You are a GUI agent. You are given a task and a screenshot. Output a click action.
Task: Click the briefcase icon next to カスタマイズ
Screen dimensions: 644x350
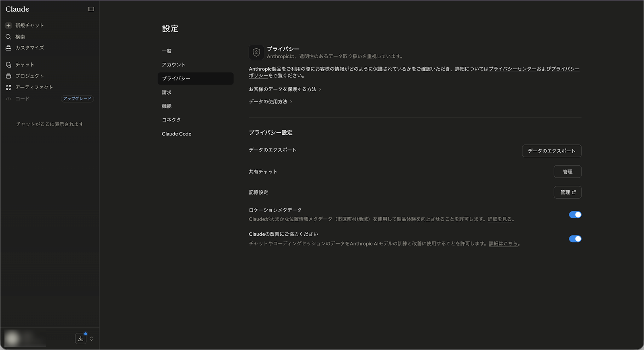pos(8,48)
